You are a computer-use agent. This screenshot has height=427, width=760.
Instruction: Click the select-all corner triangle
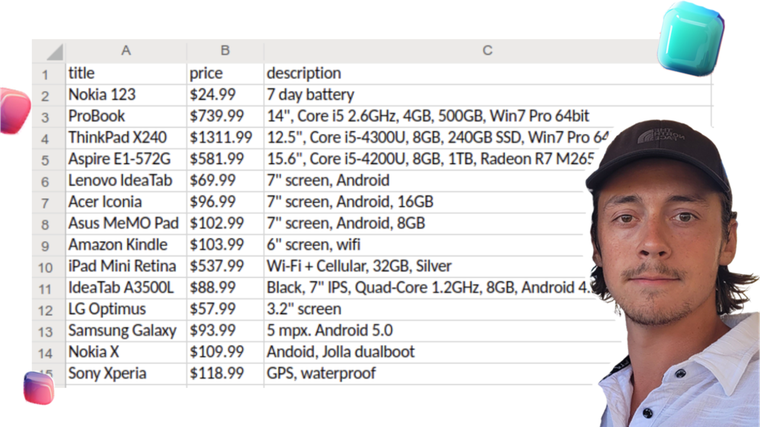pos(52,52)
